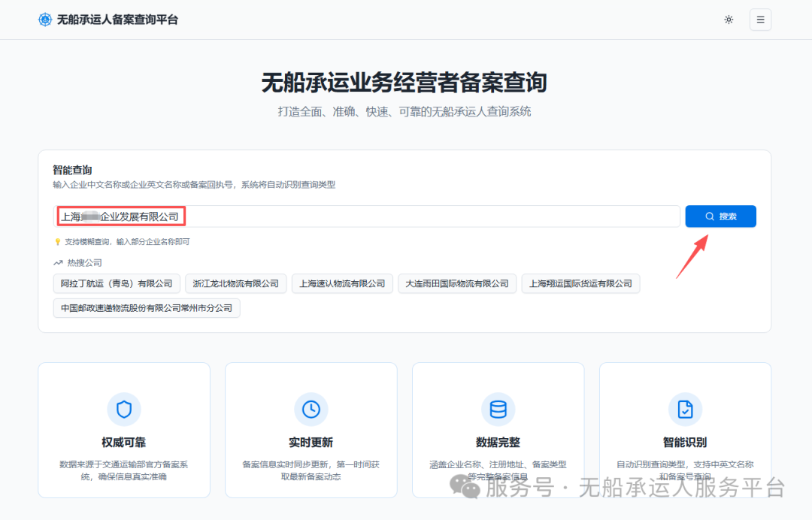Click the trending arrow icon beside 热搜公司
This screenshot has height=520, width=812.
[x=58, y=263]
